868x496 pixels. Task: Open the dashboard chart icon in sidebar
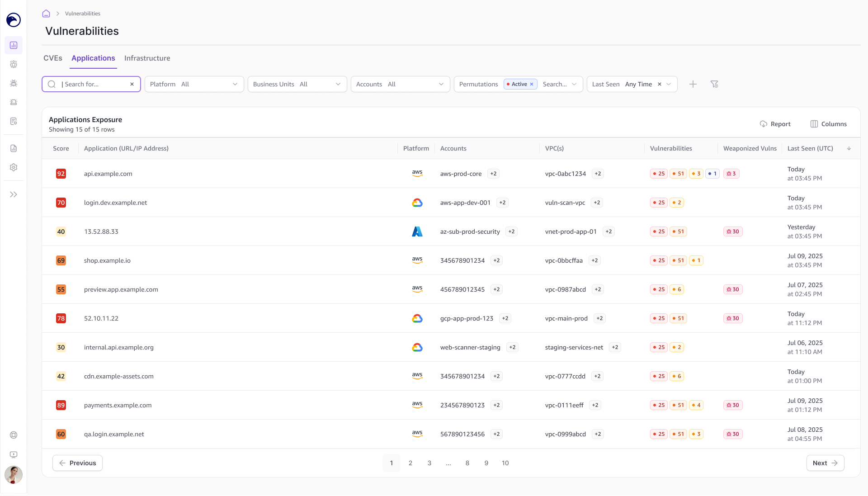14,45
